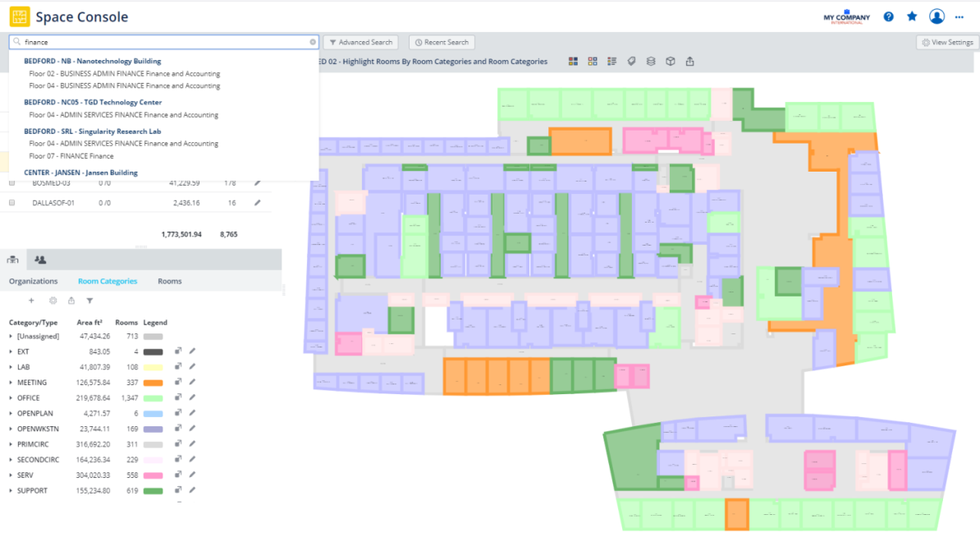Image resolution: width=980 pixels, height=533 pixels.
Task: Click the label tag icon above floor plan
Action: [631, 62]
